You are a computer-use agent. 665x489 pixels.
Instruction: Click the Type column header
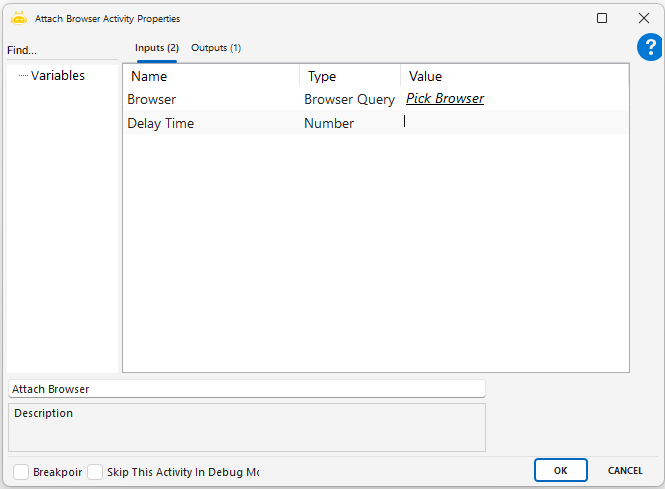[350, 76]
